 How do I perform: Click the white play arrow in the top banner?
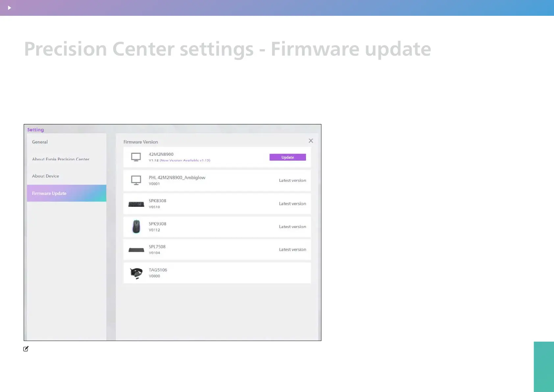pos(9,8)
